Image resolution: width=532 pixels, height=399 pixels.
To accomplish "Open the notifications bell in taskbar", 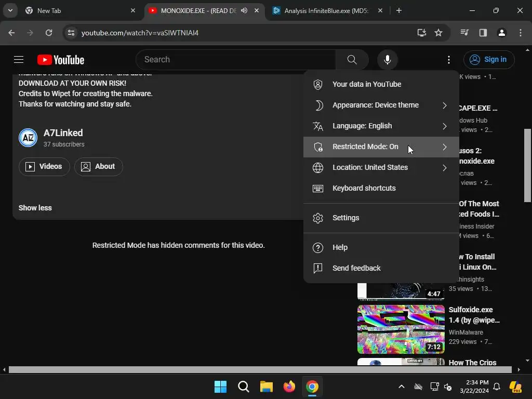I will tap(497, 387).
